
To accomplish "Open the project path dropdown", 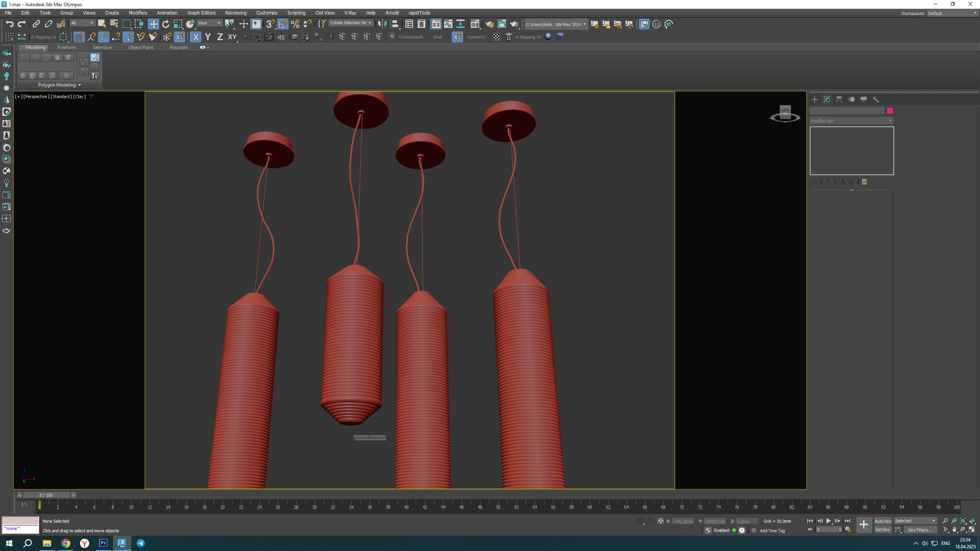I will (x=556, y=24).
